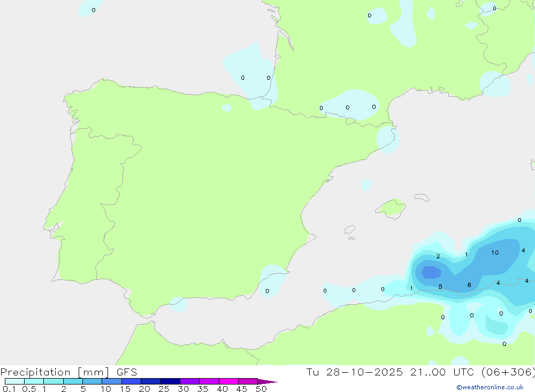This screenshot has width=535, height=392.
Task: Click the '(06+306)' forecast run text
Action: pyautogui.click(x=508, y=372)
